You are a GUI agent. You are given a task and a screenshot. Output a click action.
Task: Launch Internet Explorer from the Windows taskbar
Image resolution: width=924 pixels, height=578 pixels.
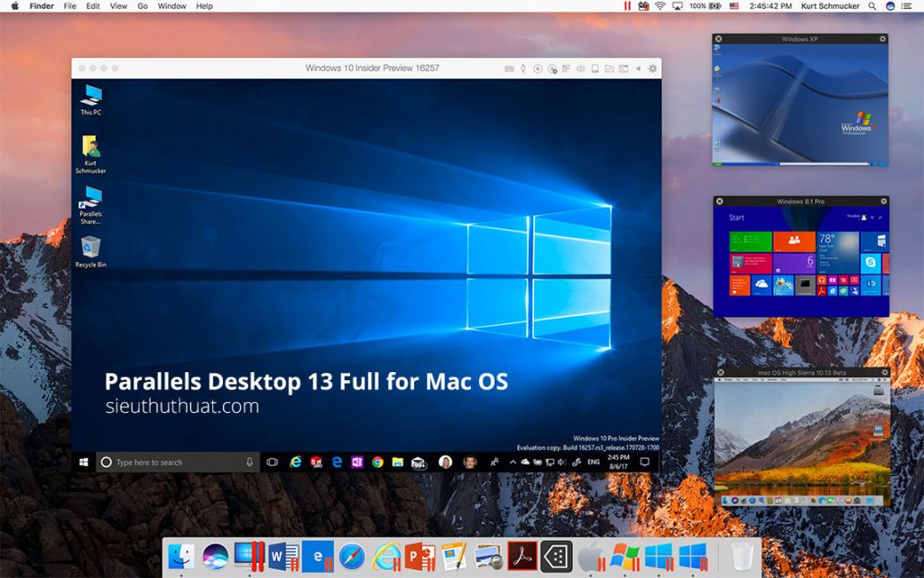tap(295, 462)
